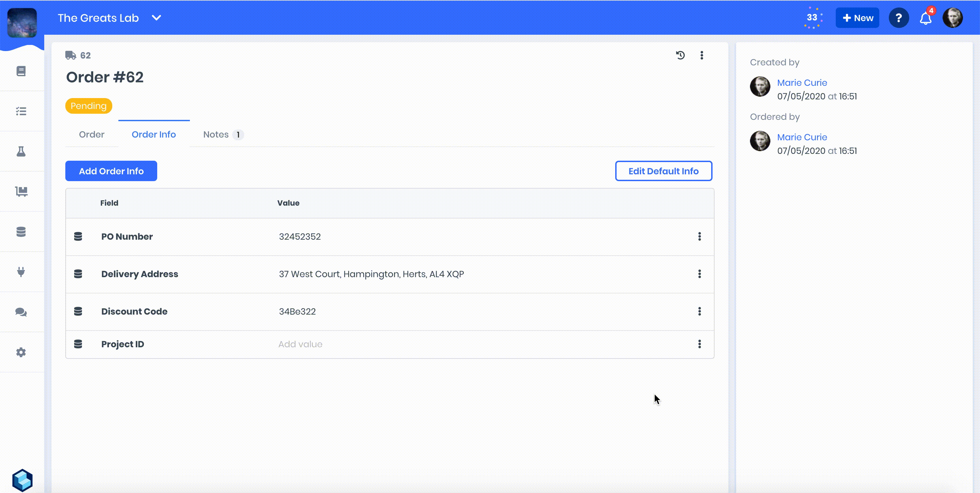Open the chat messages sidebar icon
Image resolution: width=980 pixels, height=493 pixels.
click(21, 312)
